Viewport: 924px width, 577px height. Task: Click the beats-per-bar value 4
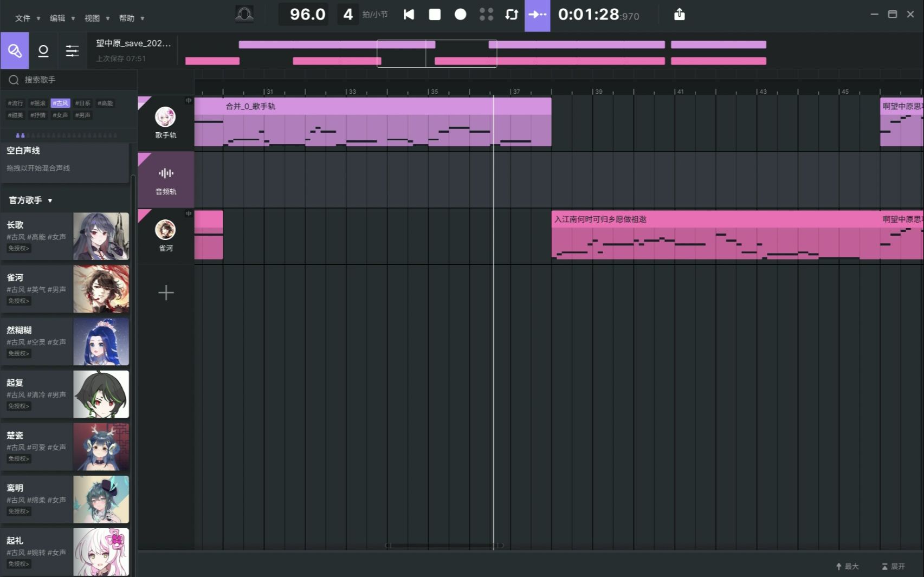(348, 15)
